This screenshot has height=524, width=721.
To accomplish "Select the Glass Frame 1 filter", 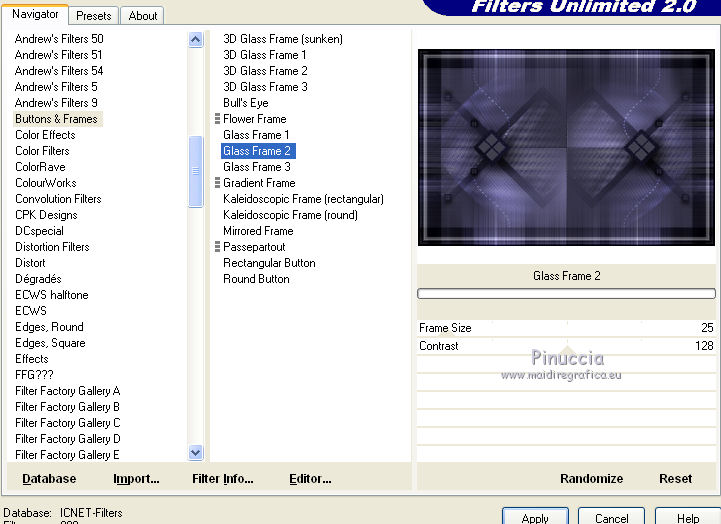I will click(x=256, y=135).
